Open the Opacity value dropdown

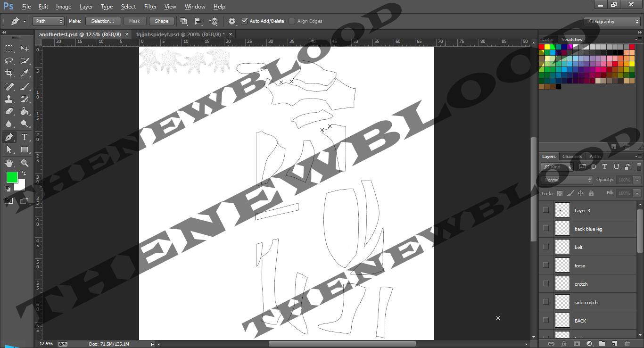637,180
